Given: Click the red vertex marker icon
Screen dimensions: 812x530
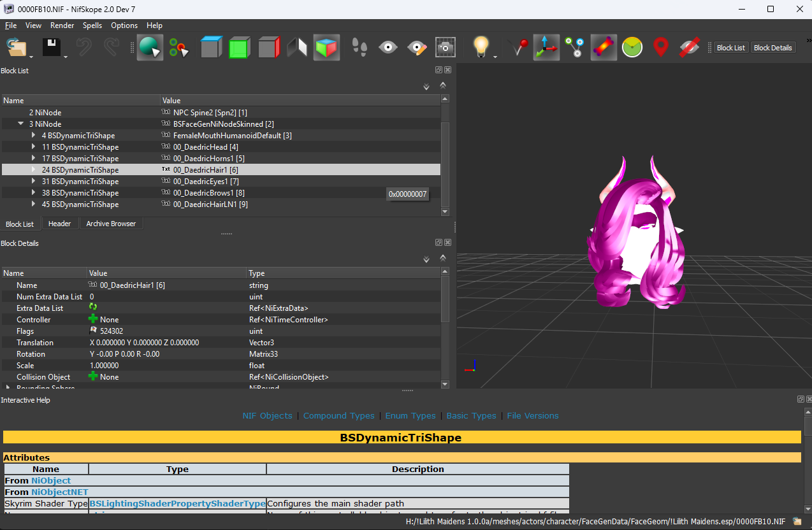Looking at the screenshot, I should point(518,47).
